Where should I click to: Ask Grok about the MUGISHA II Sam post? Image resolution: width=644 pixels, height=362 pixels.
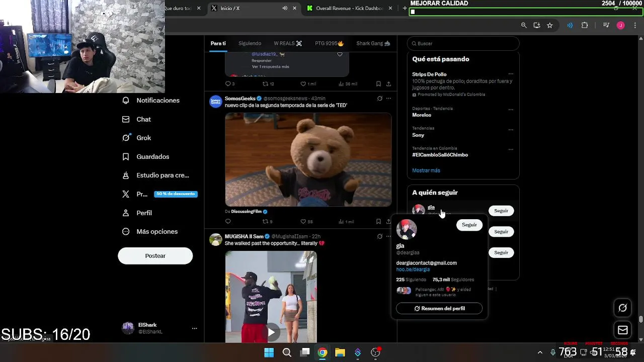(380, 236)
